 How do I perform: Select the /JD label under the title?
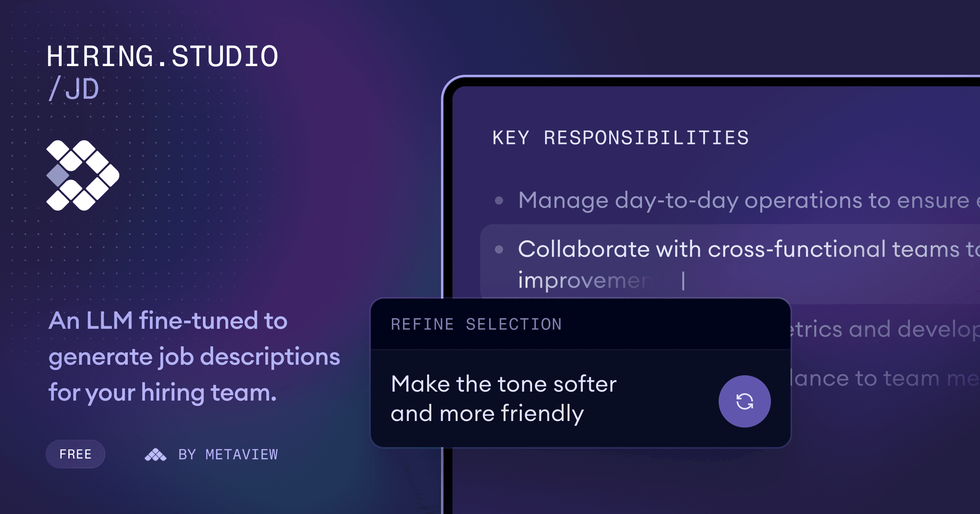pyautogui.click(x=74, y=89)
